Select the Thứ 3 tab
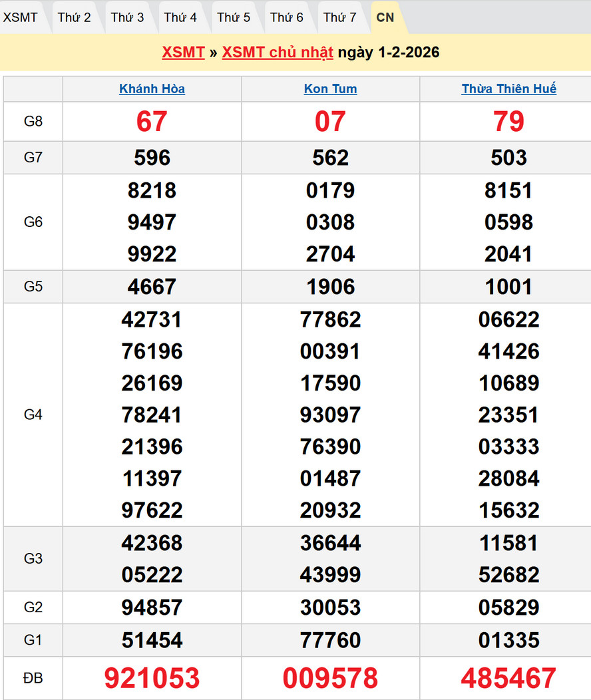 coord(127,17)
